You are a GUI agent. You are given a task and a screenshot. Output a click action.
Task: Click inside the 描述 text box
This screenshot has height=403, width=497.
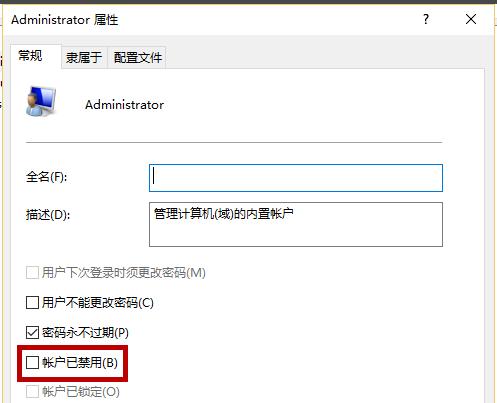296,224
